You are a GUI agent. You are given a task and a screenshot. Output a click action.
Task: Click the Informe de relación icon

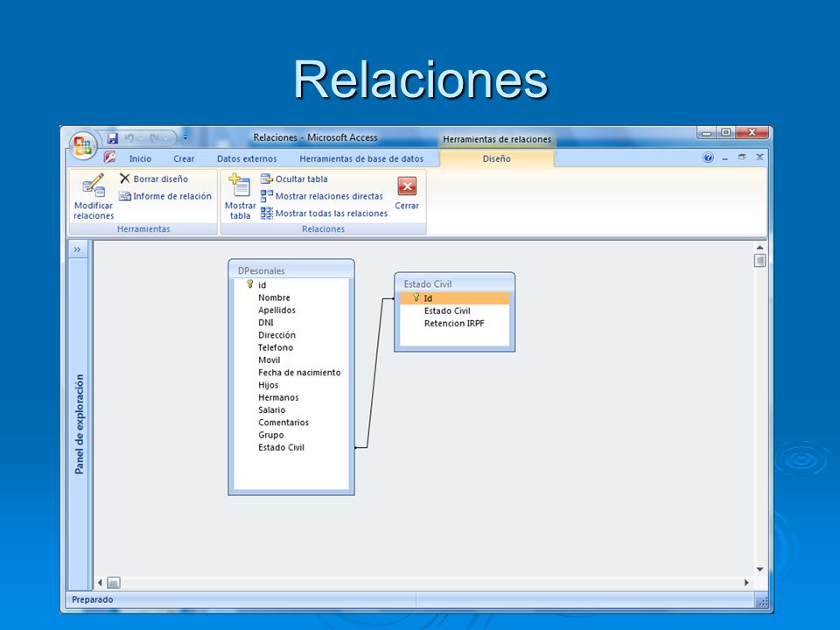tap(125, 196)
